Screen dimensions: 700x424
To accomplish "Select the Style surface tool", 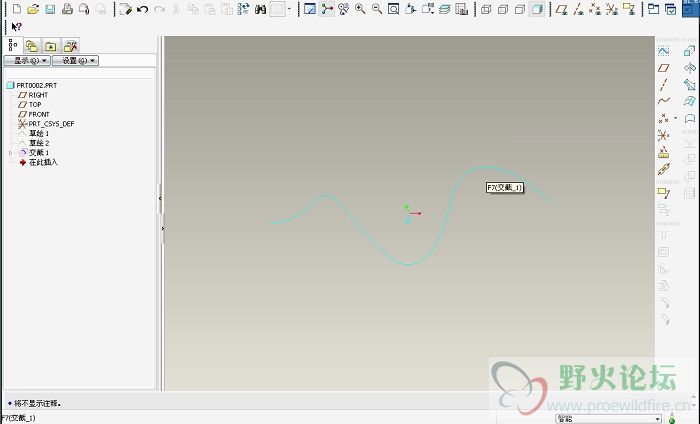I will pyautogui.click(x=689, y=118).
